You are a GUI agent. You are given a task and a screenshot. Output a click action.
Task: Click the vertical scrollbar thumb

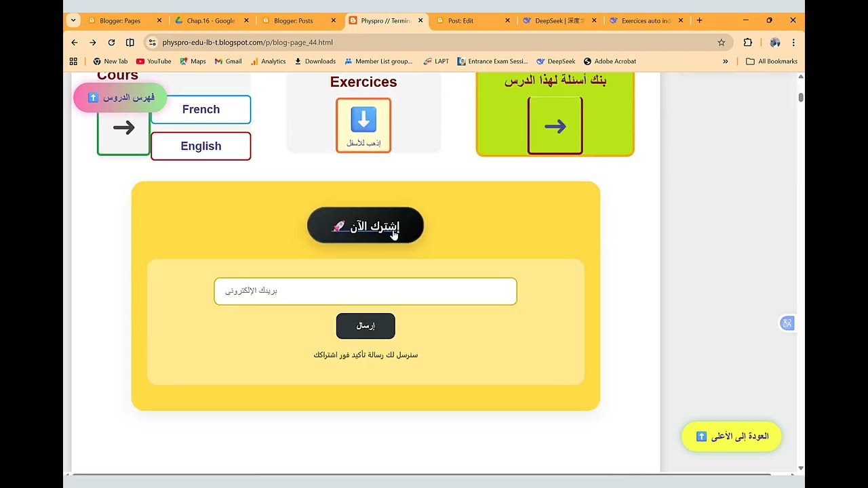[801, 97]
